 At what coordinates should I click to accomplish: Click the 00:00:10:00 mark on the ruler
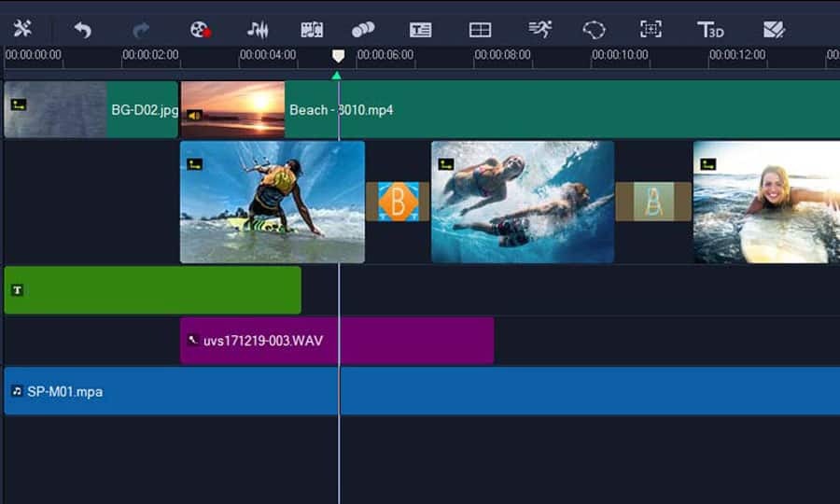pyautogui.click(x=620, y=55)
